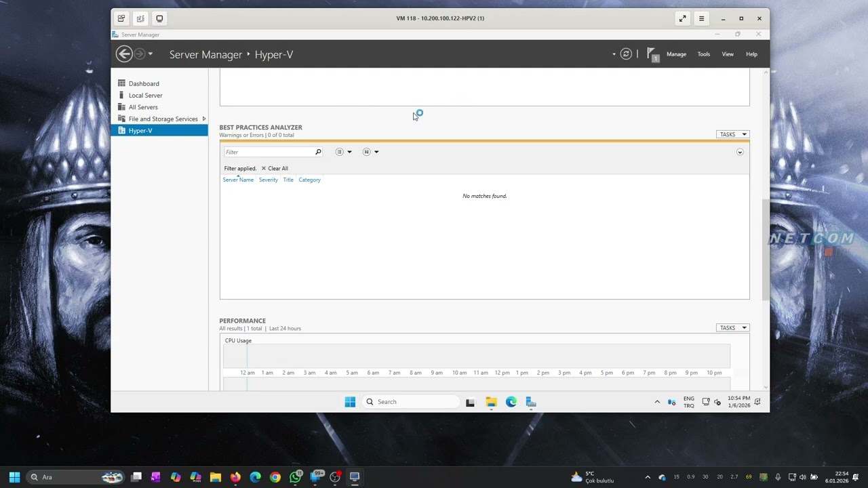
Task: Go back with the Server Manager back arrow
Action: tap(123, 54)
